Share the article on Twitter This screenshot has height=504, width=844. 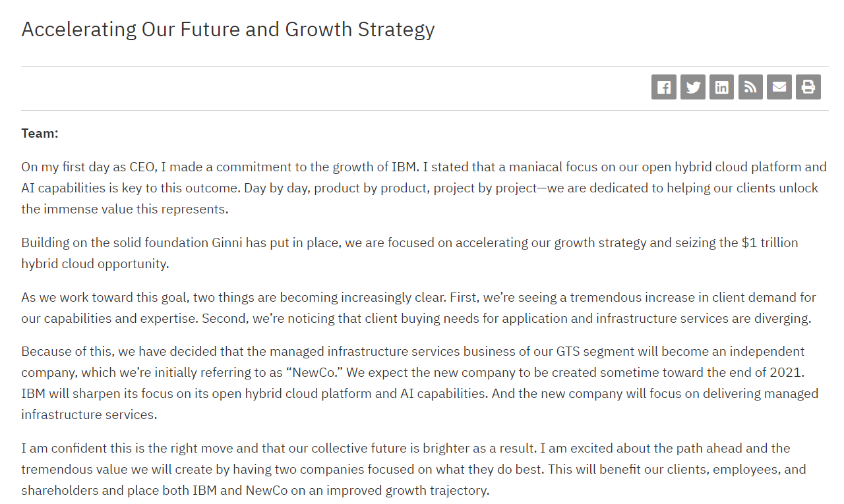click(x=693, y=87)
